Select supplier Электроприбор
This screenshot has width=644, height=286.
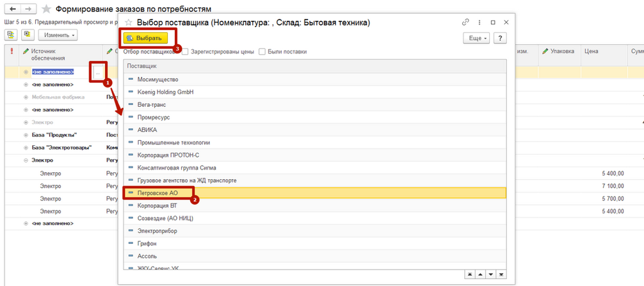314,231
